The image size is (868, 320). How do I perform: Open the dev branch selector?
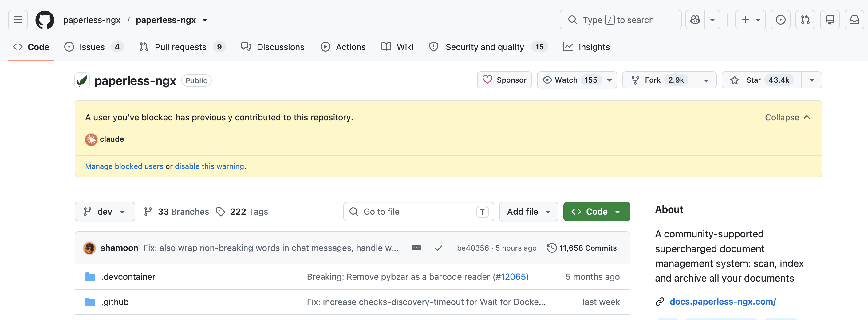[105, 212]
